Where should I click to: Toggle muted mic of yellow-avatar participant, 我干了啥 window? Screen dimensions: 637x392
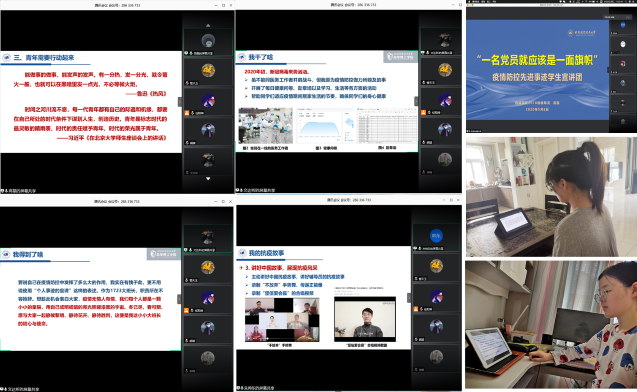tap(424, 82)
